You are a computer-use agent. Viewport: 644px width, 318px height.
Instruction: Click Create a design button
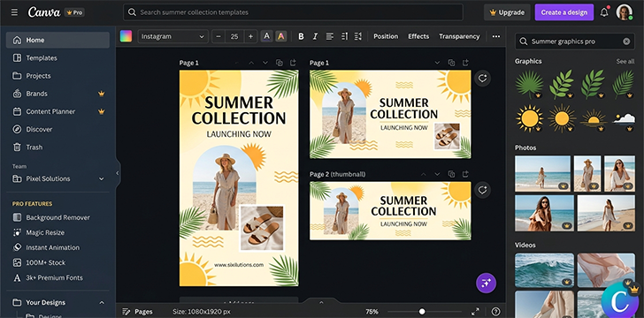point(563,12)
